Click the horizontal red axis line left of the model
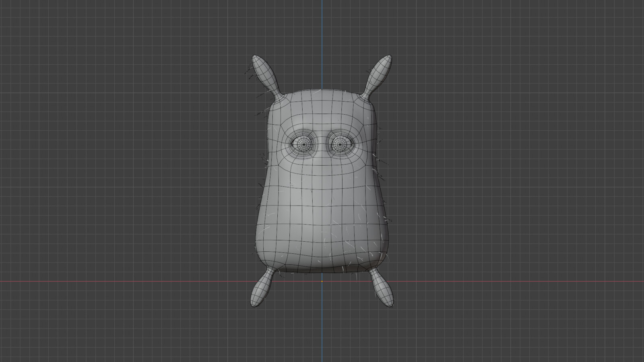 121,282
